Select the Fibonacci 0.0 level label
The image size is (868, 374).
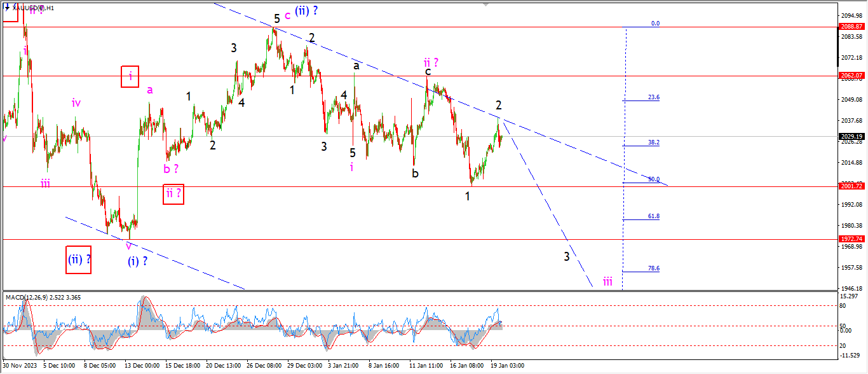point(654,24)
